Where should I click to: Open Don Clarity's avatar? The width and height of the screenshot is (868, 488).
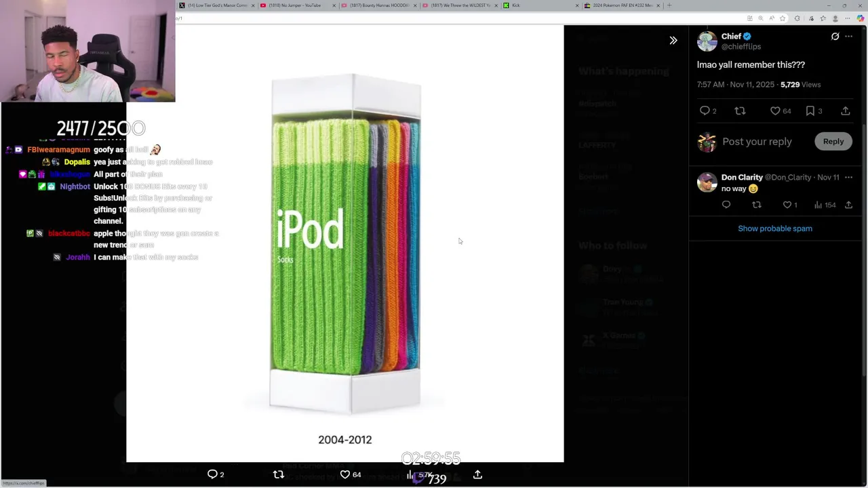coord(707,182)
